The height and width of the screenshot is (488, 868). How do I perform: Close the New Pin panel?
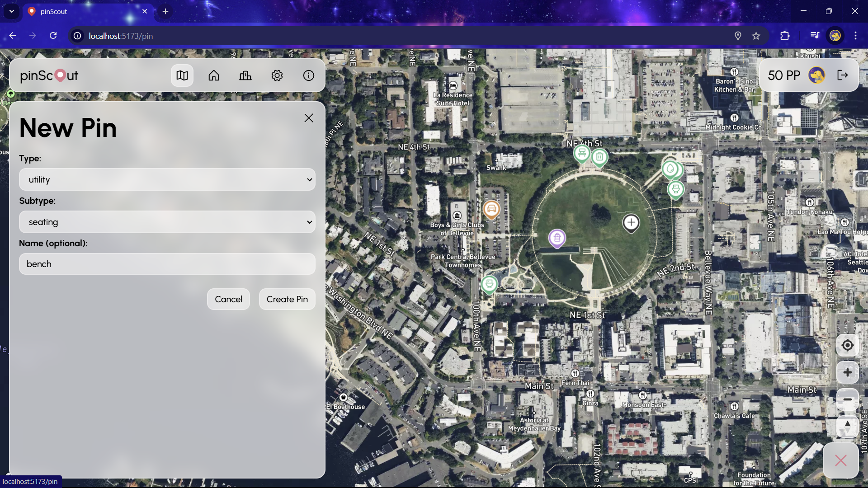(x=309, y=118)
